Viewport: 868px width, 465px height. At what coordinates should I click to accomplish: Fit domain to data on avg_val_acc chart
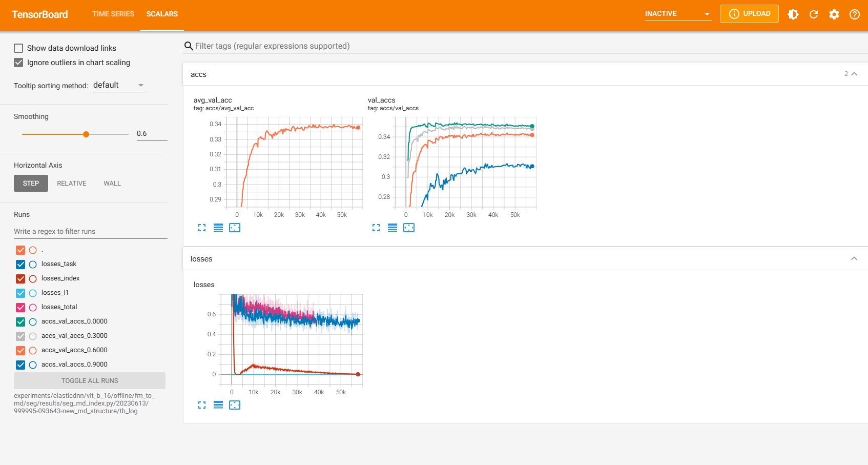click(x=235, y=228)
